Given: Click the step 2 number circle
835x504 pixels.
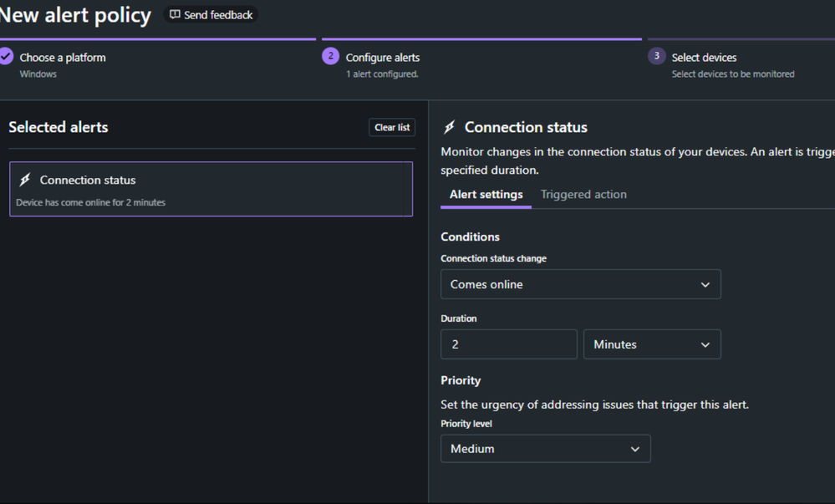Looking at the screenshot, I should tap(330, 56).
